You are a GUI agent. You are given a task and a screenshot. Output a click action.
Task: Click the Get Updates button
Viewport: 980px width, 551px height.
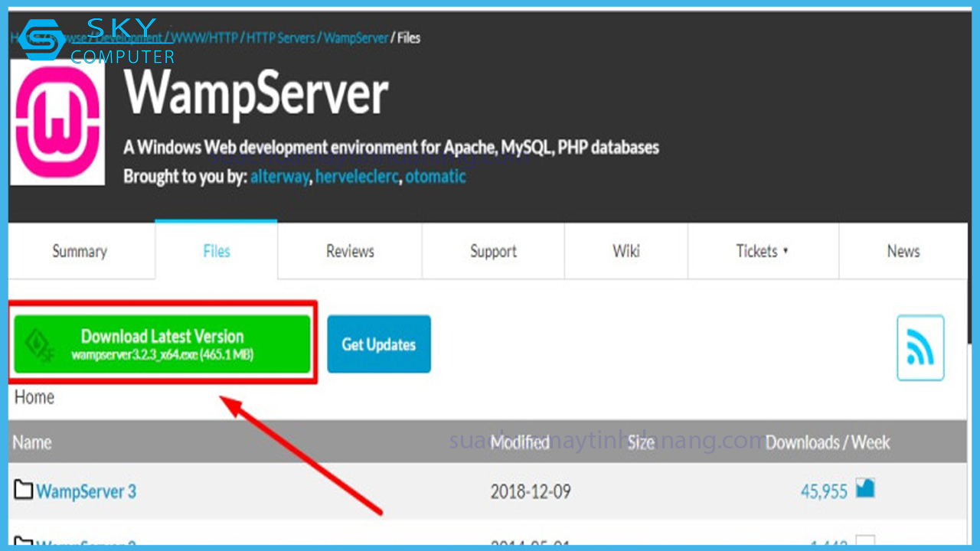(x=379, y=344)
